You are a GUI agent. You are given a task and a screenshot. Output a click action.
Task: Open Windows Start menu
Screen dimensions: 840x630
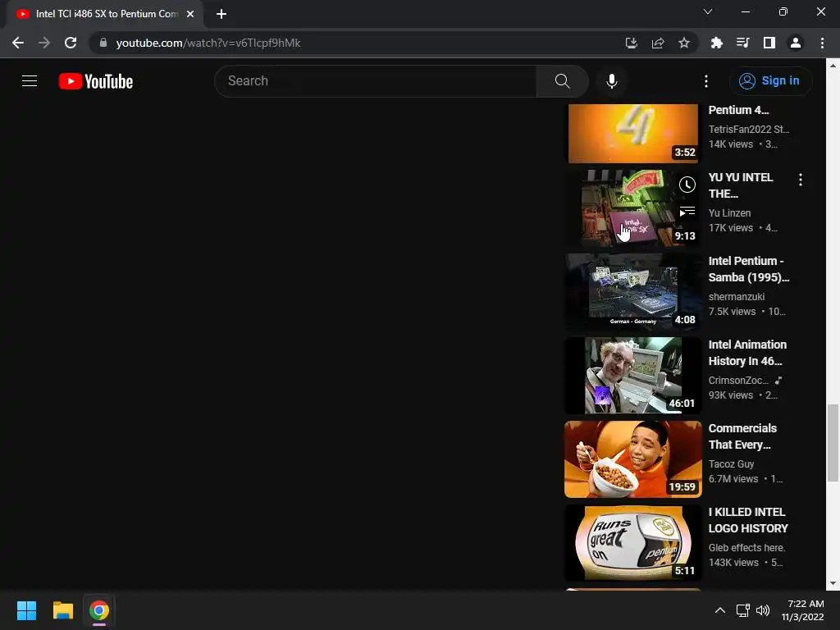[26, 610]
